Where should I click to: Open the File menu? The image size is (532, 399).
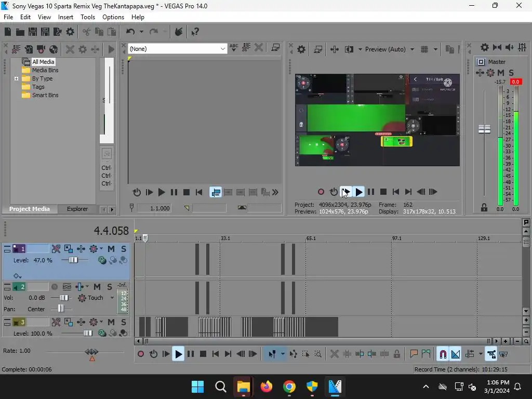click(8, 17)
